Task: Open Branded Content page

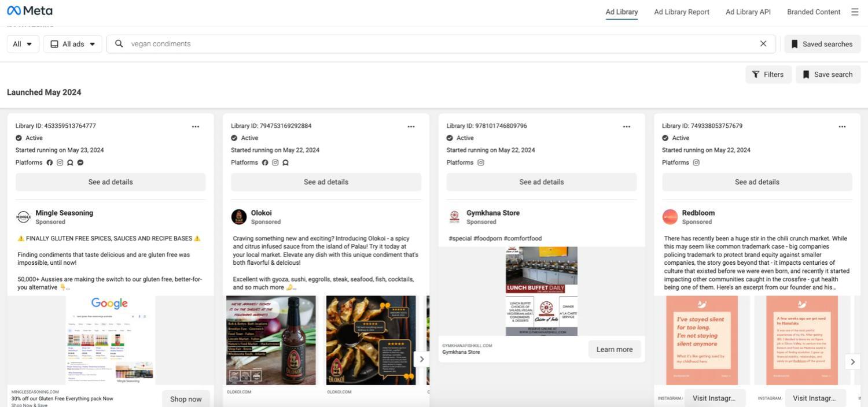Action: (813, 12)
